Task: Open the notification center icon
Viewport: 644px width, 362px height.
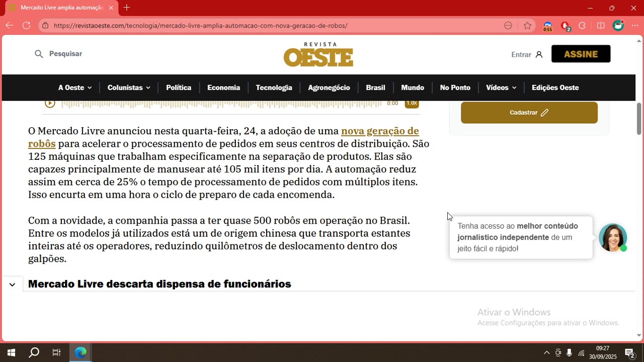Action: (629, 353)
